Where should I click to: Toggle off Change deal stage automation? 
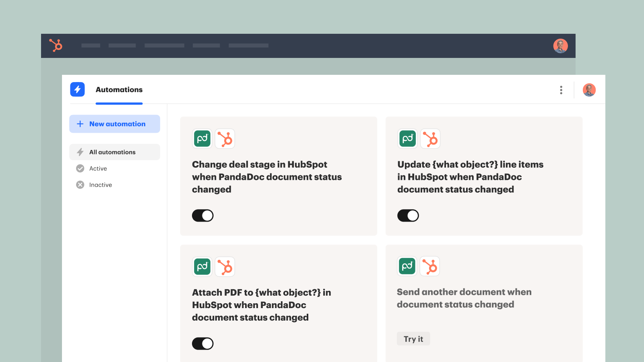tap(202, 216)
